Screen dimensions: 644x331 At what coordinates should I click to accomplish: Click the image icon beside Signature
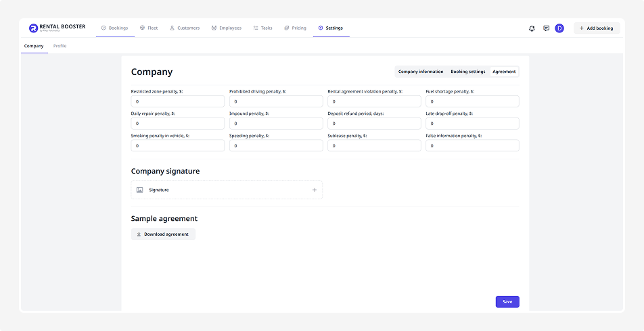click(x=139, y=190)
